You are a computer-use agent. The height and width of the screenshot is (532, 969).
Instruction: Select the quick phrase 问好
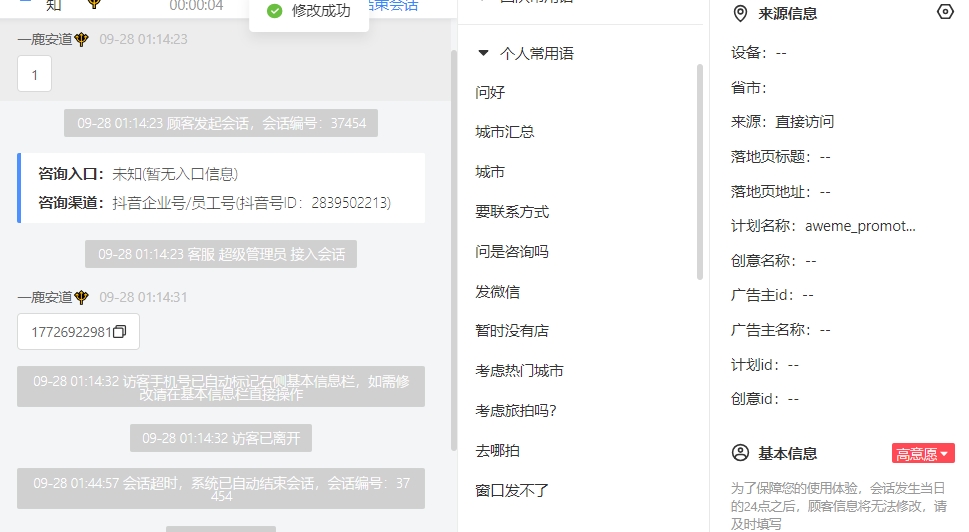pos(490,93)
